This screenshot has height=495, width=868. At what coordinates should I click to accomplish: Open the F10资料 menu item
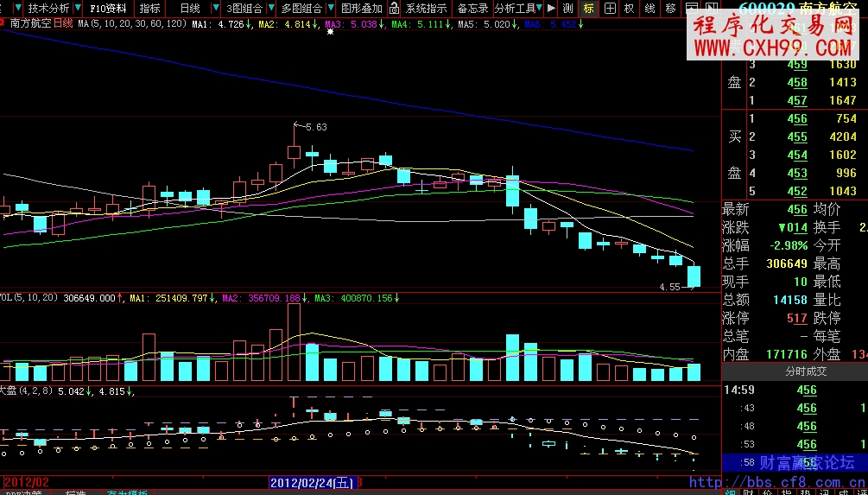click(108, 8)
